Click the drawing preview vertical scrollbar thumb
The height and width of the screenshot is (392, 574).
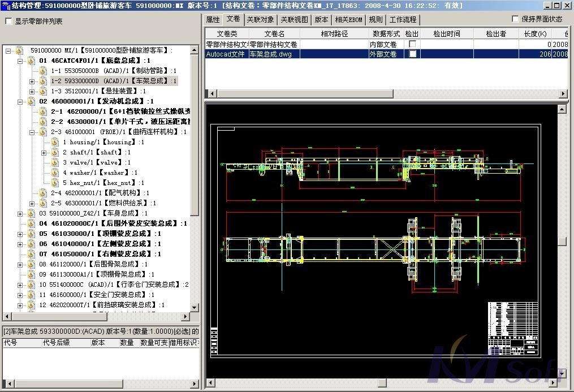pyautogui.click(x=562, y=242)
